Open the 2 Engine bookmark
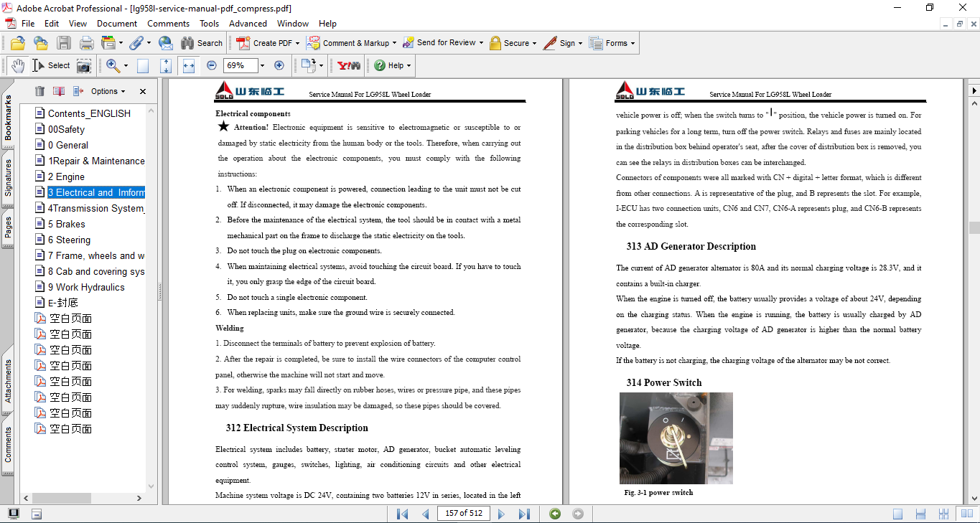Viewport: 980px width, 523px height. pyautogui.click(x=66, y=176)
